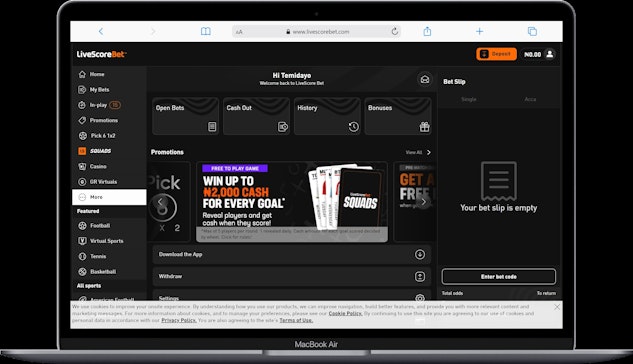Screen dimensions: 633x364
Task: Go forward with Safari forward arrow
Action: click(153, 31)
